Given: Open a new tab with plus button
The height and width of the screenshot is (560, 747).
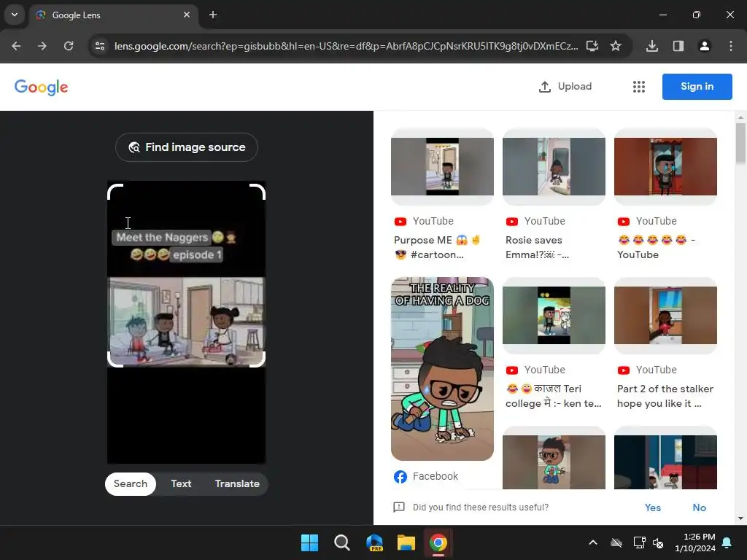Looking at the screenshot, I should click(x=213, y=15).
